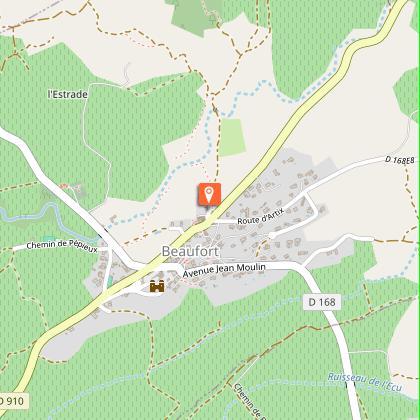
Task: Click the small red building symbol west
Action: click(63, 186)
